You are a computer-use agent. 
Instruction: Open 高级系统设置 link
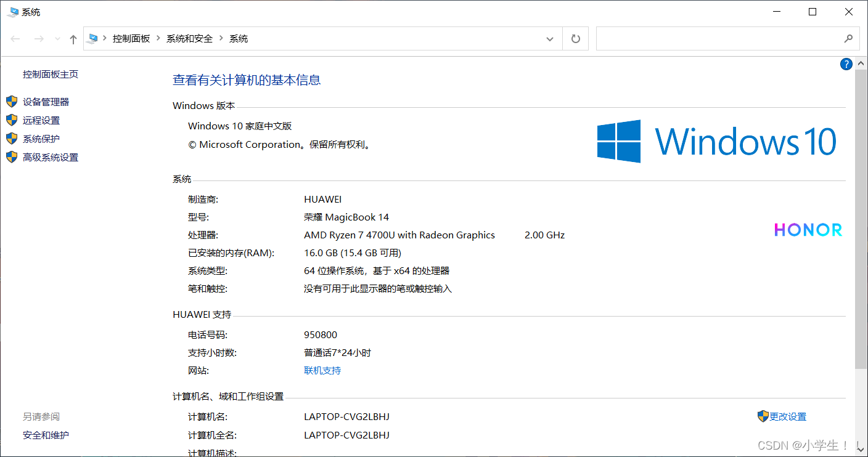pyautogui.click(x=51, y=157)
